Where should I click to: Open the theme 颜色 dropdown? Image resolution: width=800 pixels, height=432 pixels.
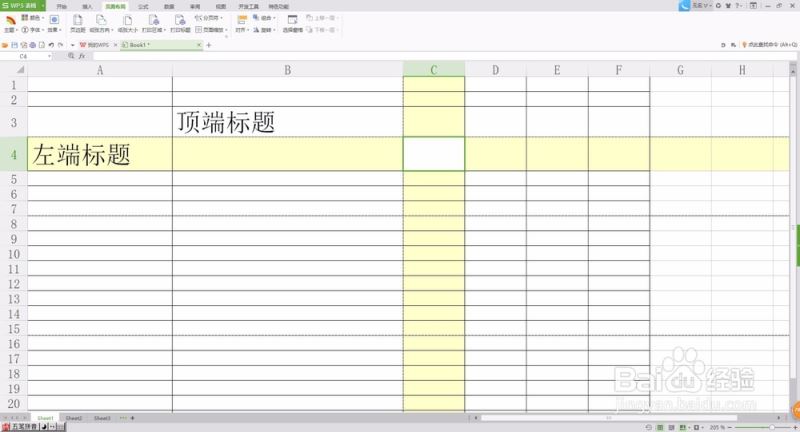pyautogui.click(x=33, y=18)
